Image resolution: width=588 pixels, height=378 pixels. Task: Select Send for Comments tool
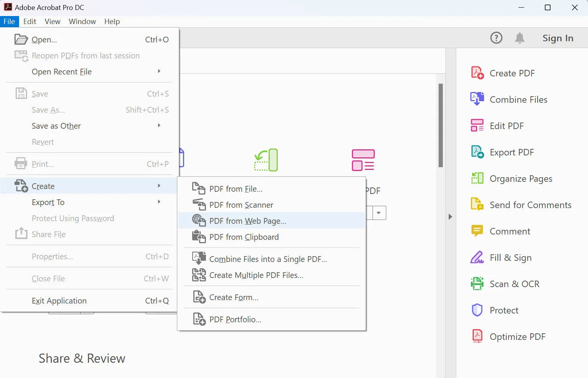pyautogui.click(x=530, y=205)
